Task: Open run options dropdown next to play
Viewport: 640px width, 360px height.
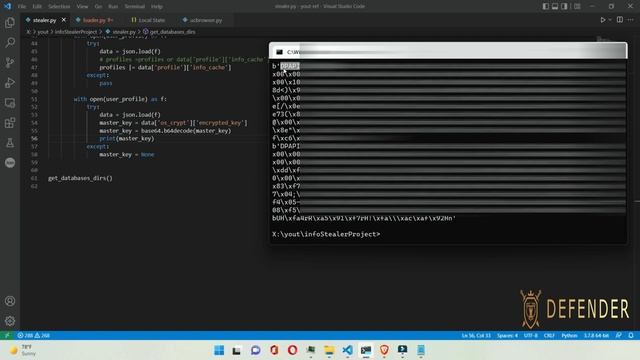Action: [x=610, y=20]
